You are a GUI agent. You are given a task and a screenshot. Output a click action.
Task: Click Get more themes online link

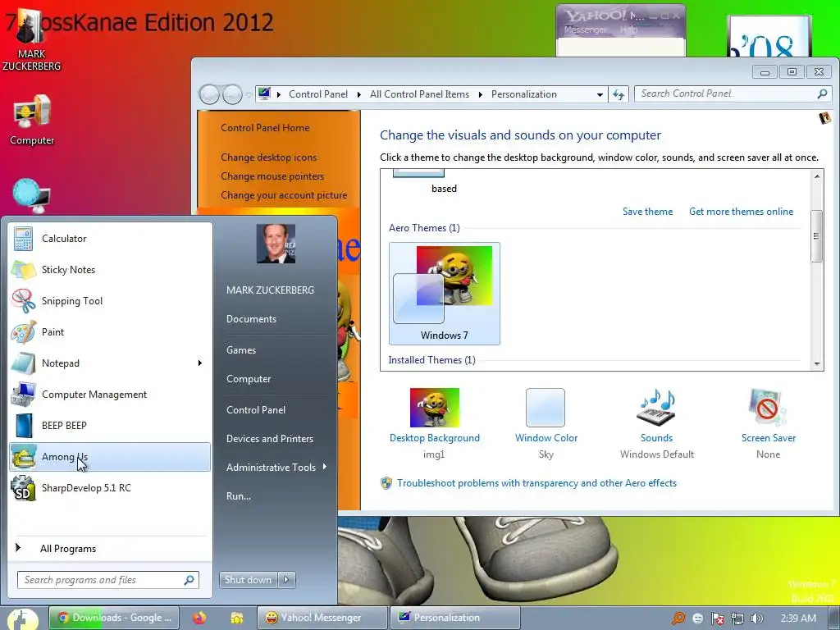coord(741,212)
